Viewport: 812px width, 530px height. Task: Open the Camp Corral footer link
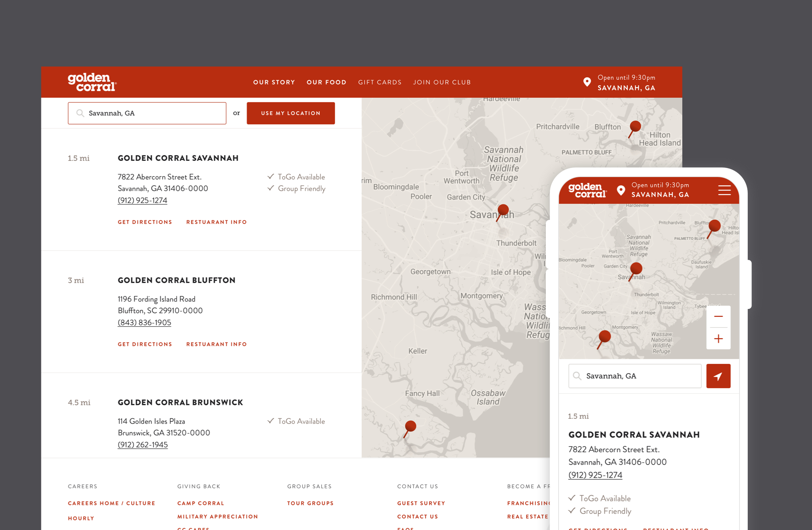click(x=201, y=503)
